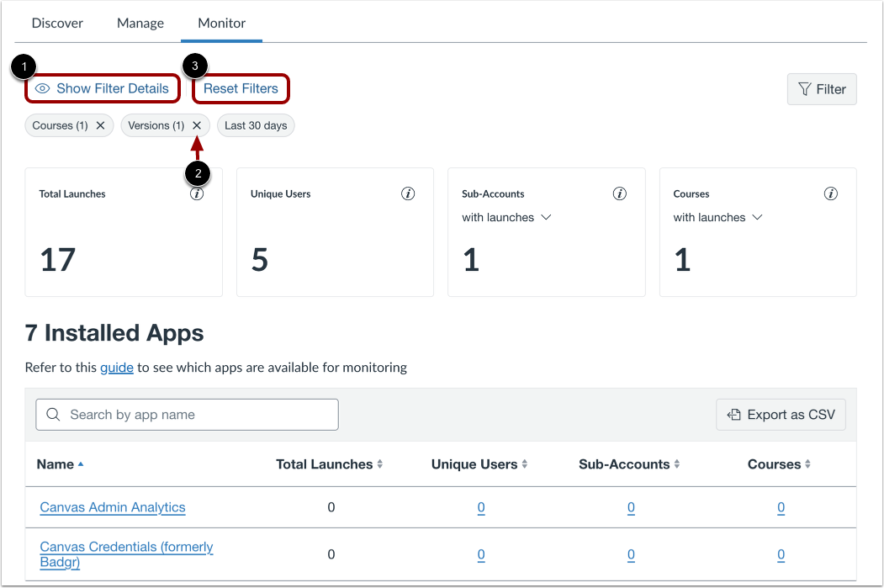The width and height of the screenshot is (884, 588).
Task: Remove the Versions (1) filter chip
Action: 197,125
